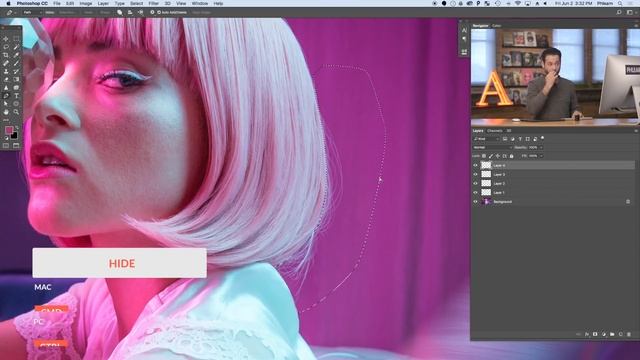The image size is (640, 360).
Task: Open the Apple menu
Action: click(8, 3)
